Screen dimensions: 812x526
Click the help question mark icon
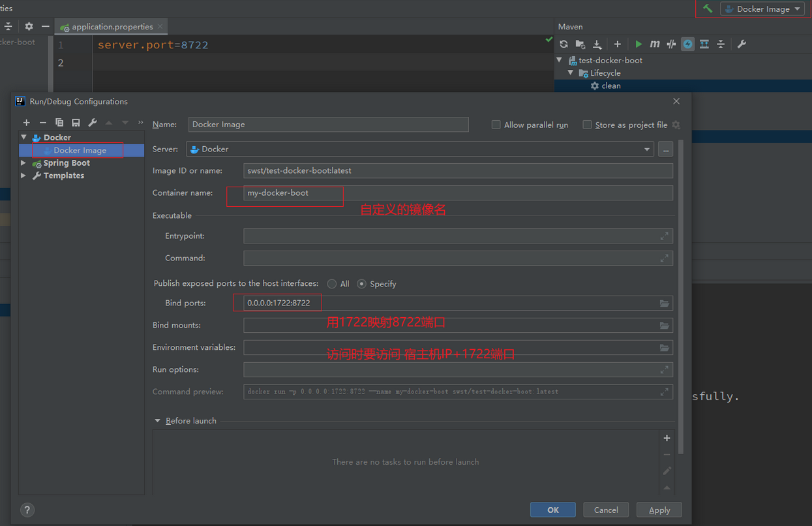(x=27, y=510)
